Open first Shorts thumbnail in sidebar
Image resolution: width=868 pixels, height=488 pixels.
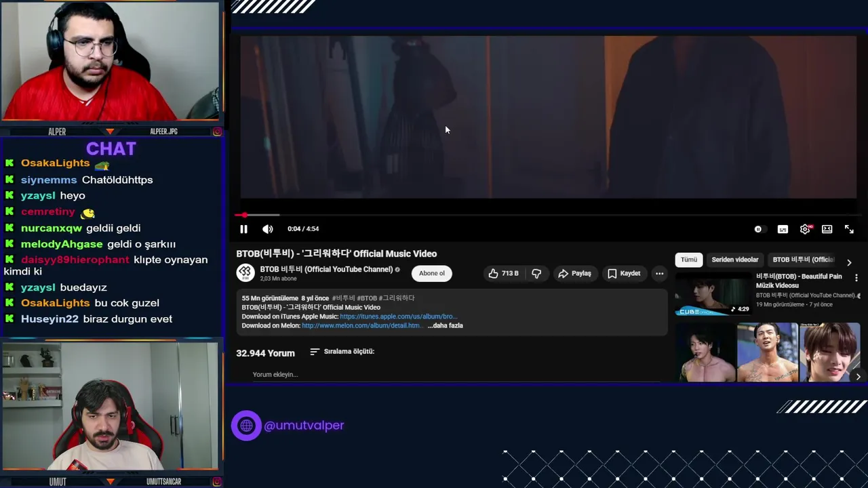click(705, 352)
